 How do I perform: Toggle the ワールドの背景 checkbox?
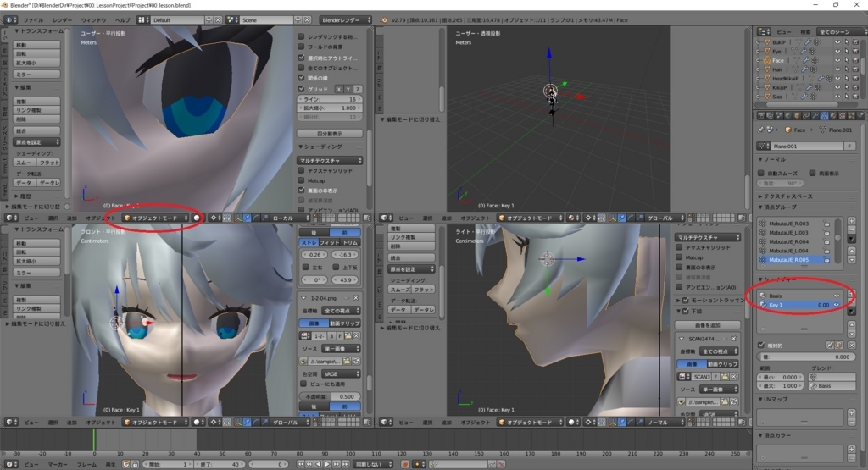pyautogui.click(x=301, y=47)
